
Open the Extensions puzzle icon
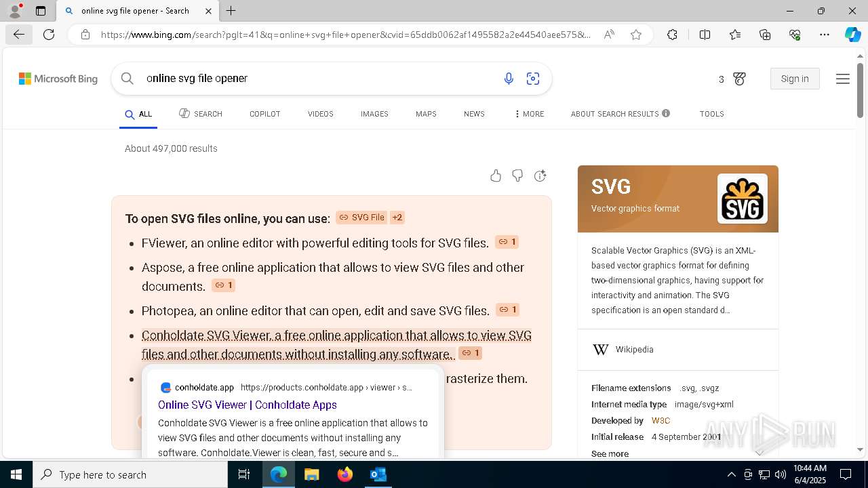(x=672, y=35)
